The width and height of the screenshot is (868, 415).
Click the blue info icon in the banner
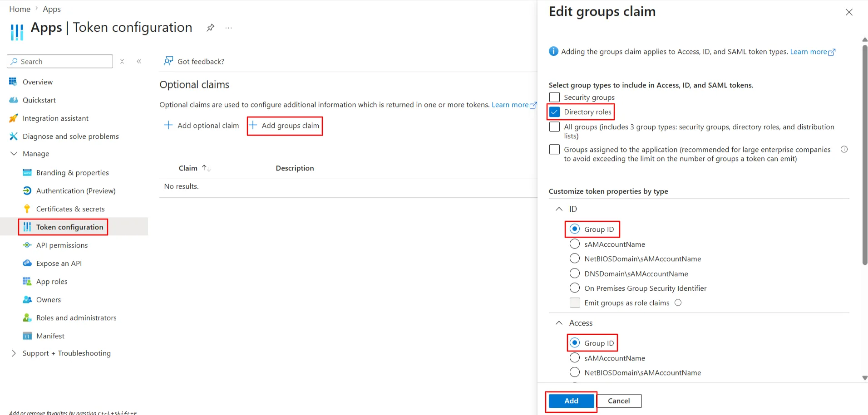pos(553,51)
